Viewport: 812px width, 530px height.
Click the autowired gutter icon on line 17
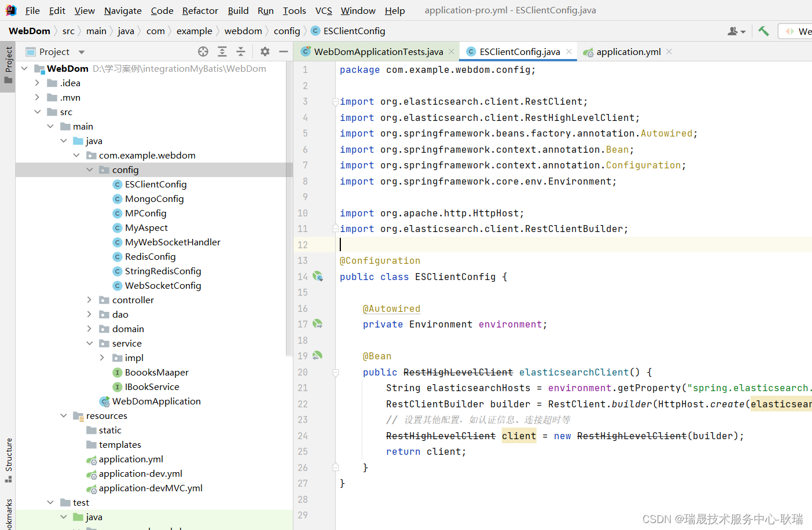[318, 324]
